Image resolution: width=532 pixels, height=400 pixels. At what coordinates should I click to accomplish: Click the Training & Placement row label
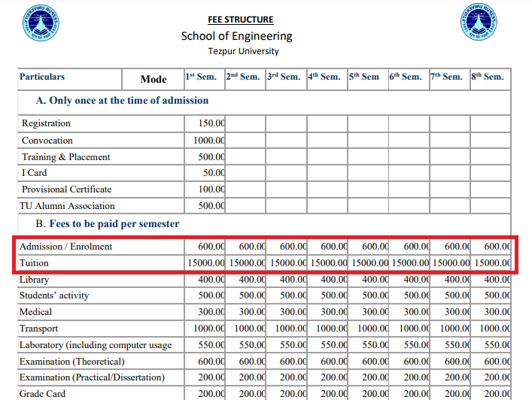click(x=65, y=157)
